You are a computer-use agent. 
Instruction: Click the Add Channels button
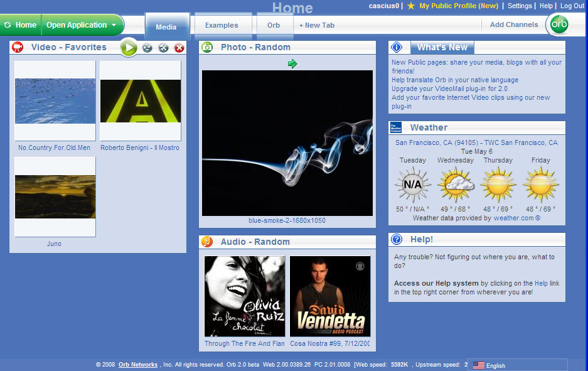tap(514, 24)
